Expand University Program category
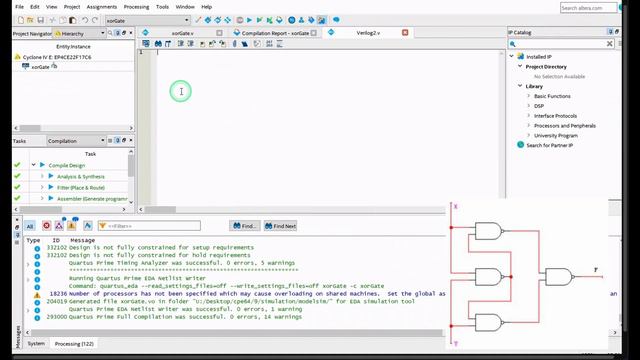The width and height of the screenshot is (640, 360). [529, 135]
